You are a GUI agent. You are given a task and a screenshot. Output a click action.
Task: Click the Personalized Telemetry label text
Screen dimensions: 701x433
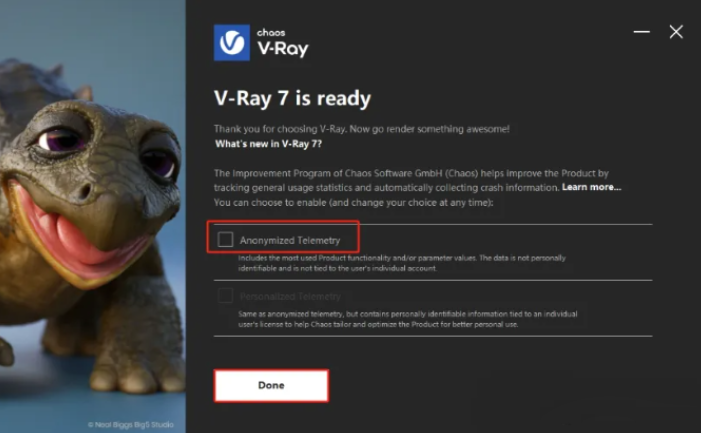coord(290,296)
